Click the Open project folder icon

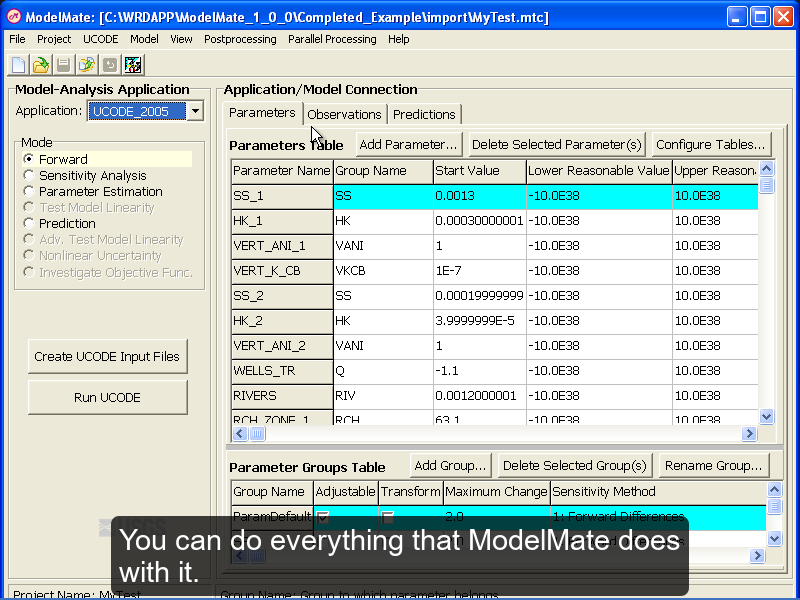(x=41, y=65)
